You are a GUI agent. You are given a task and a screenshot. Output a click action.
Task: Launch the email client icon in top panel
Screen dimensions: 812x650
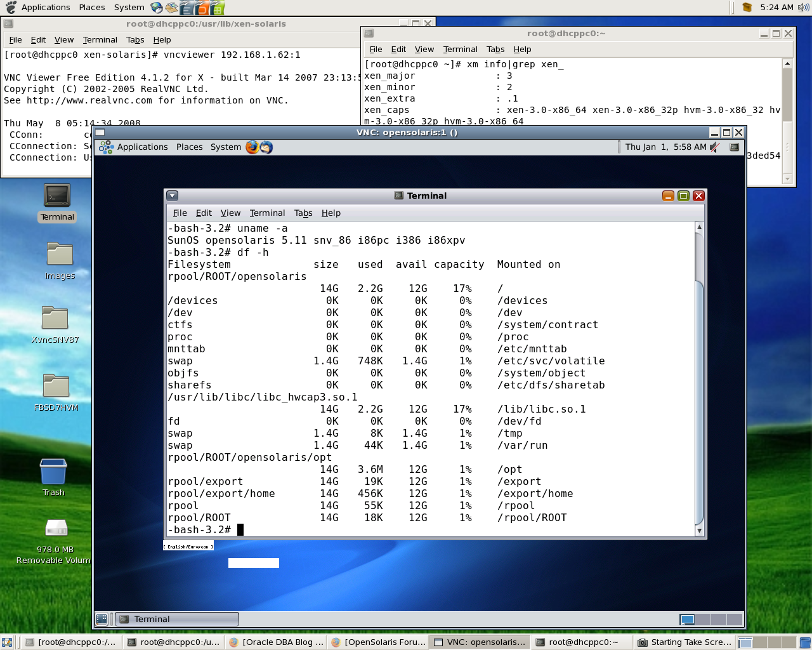point(171,8)
